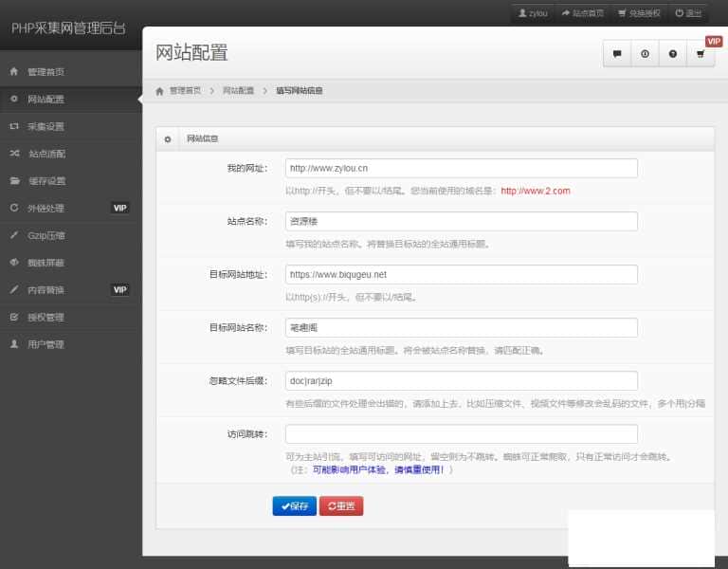Click the question mark help icon

coord(673,54)
